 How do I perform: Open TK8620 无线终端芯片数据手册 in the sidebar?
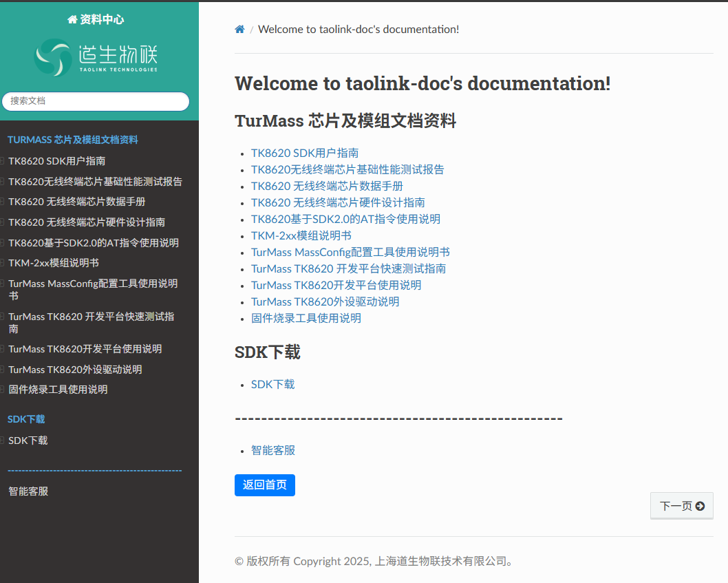pos(76,202)
